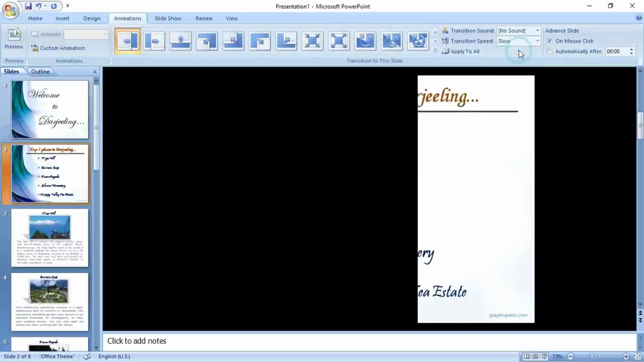Open the Home tab
The height and width of the screenshot is (362, 644).
point(35,18)
